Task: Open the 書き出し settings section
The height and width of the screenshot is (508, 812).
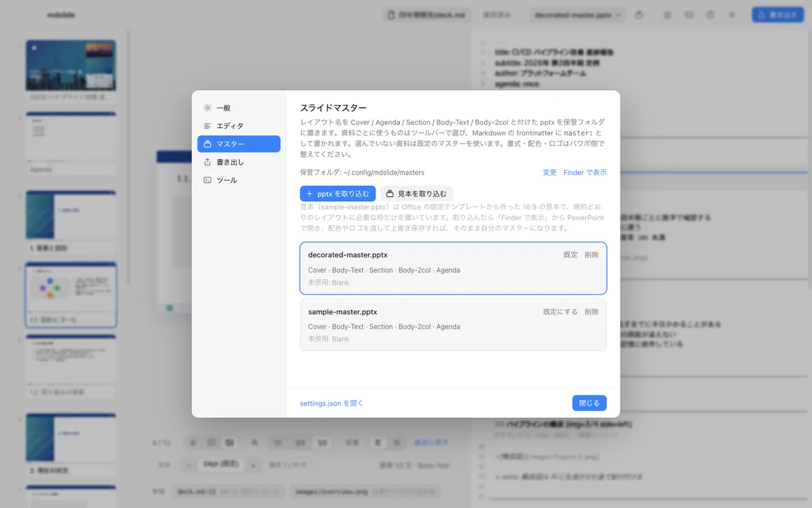Action: [x=239, y=162]
